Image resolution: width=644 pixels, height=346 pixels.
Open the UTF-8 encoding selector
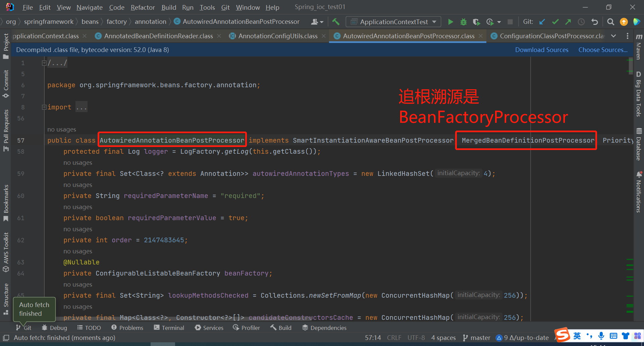click(x=416, y=338)
